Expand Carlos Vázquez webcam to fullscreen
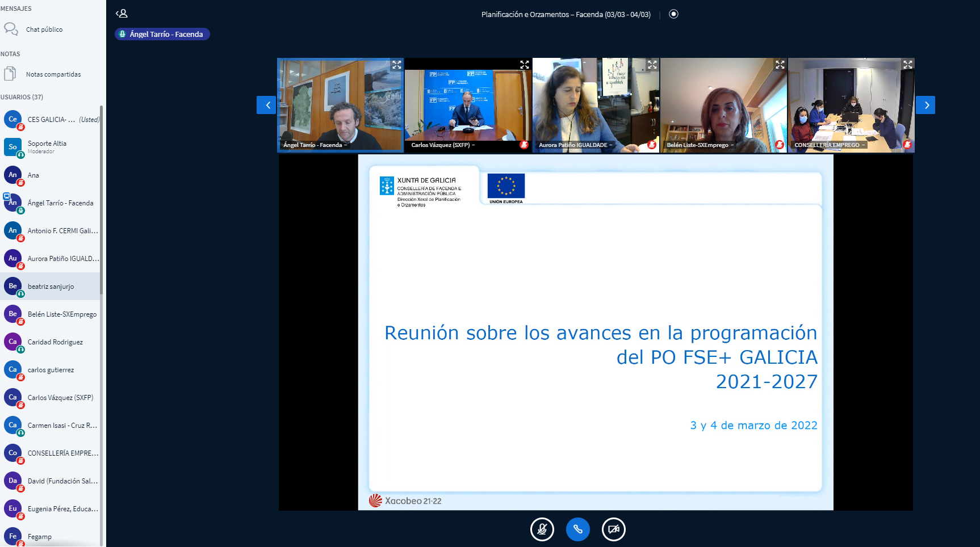The image size is (980, 547). tap(524, 65)
